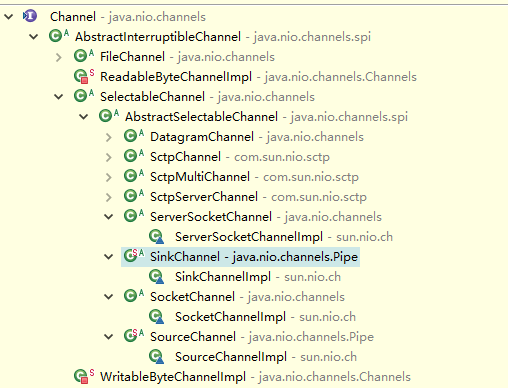Click the SourceChannelImpl class icon
Image resolution: width=508 pixels, height=388 pixels.
coord(156,356)
